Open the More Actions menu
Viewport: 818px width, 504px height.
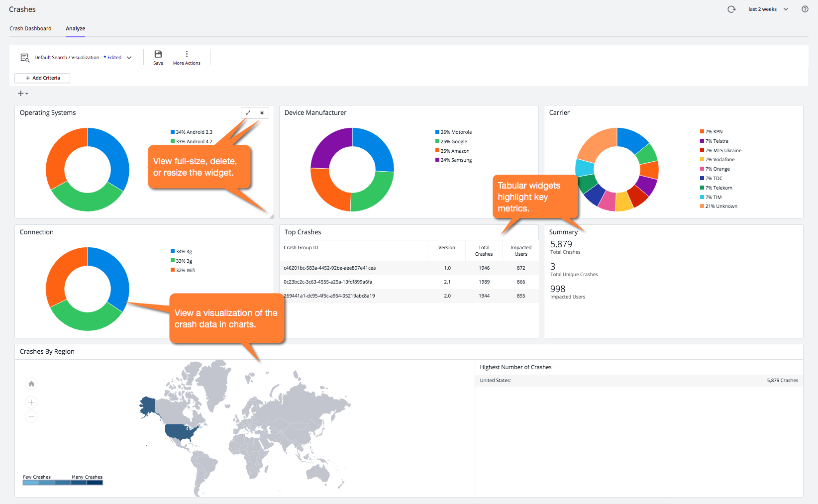pyautogui.click(x=187, y=57)
